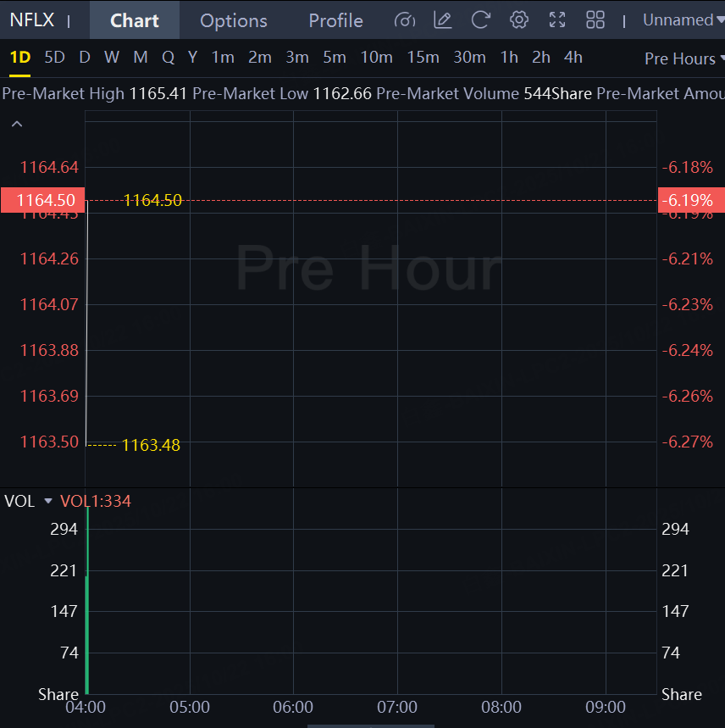The image size is (725, 728).
Task: Select the 30m interval
Action: tap(469, 58)
